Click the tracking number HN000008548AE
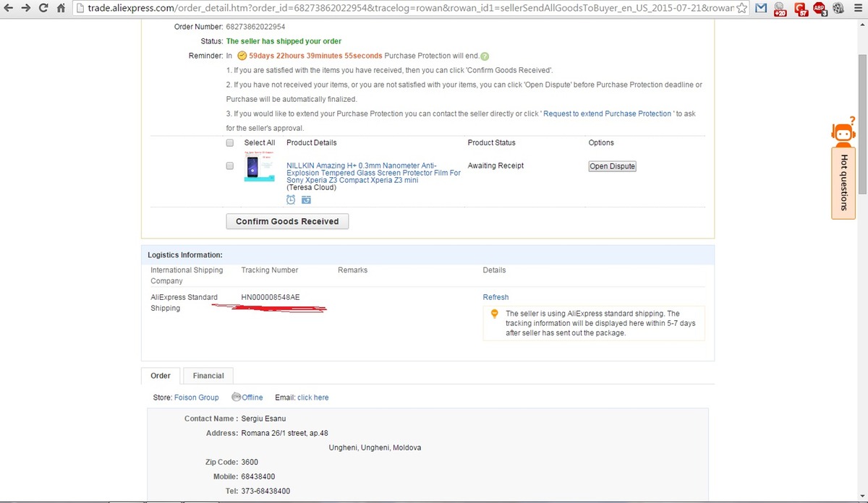 coord(271,297)
